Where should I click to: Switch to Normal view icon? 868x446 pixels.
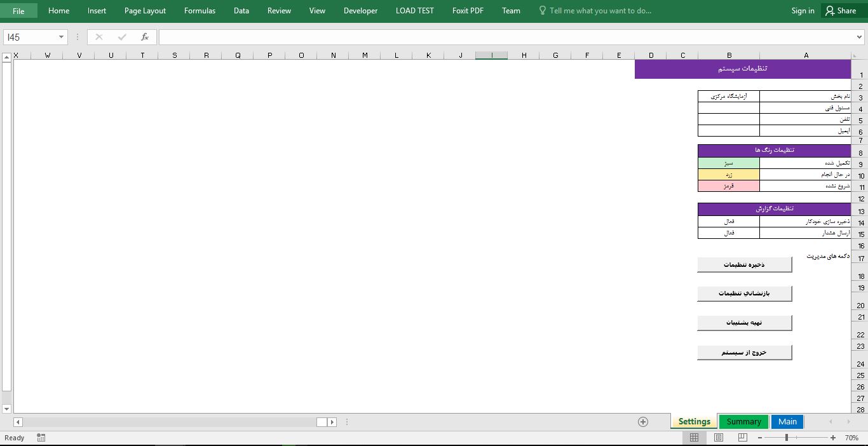pyautogui.click(x=694, y=438)
